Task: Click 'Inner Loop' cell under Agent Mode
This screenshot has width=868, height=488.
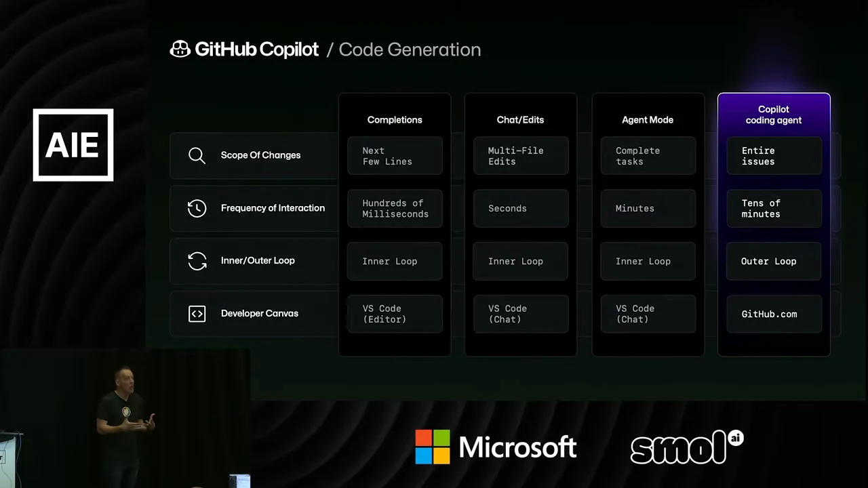Action: click(x=648, y=262)
